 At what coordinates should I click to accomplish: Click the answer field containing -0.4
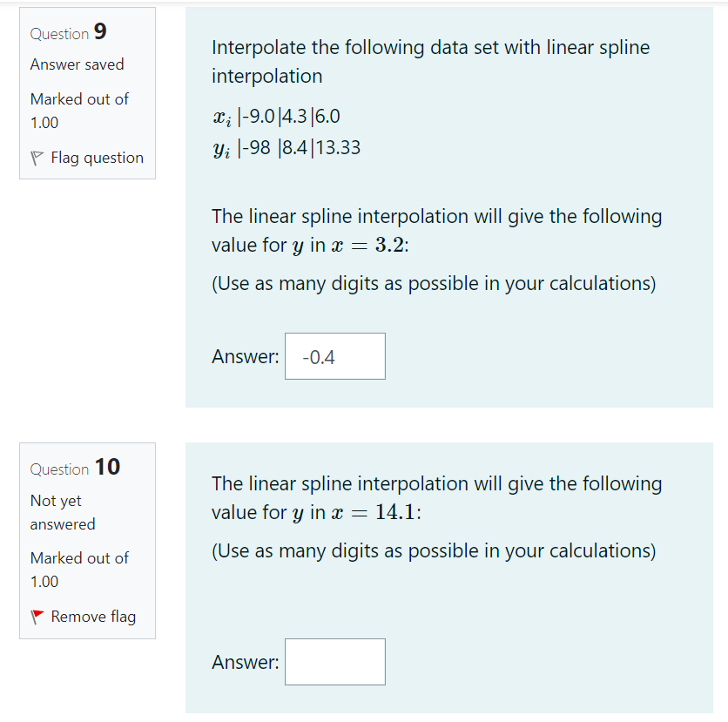334,356
